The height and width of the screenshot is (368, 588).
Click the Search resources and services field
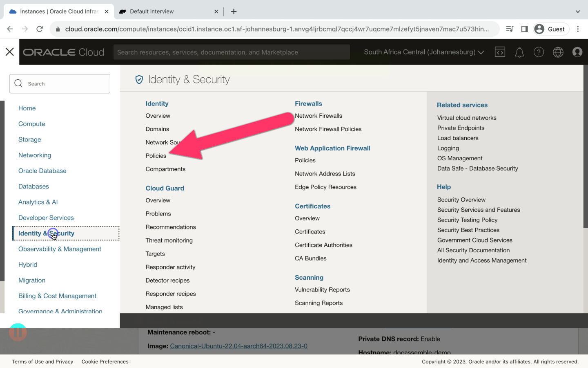coord(232,52)
